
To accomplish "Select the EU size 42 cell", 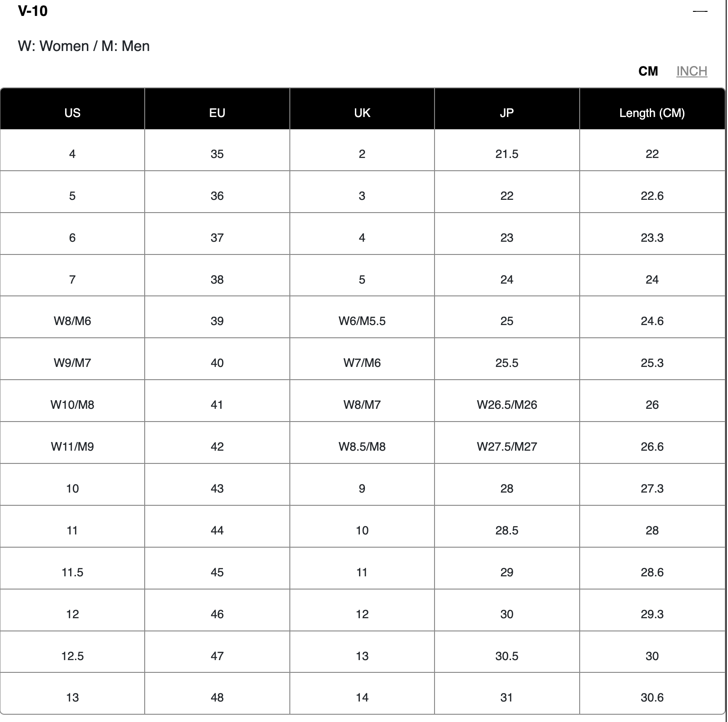I will pos(217,447).
